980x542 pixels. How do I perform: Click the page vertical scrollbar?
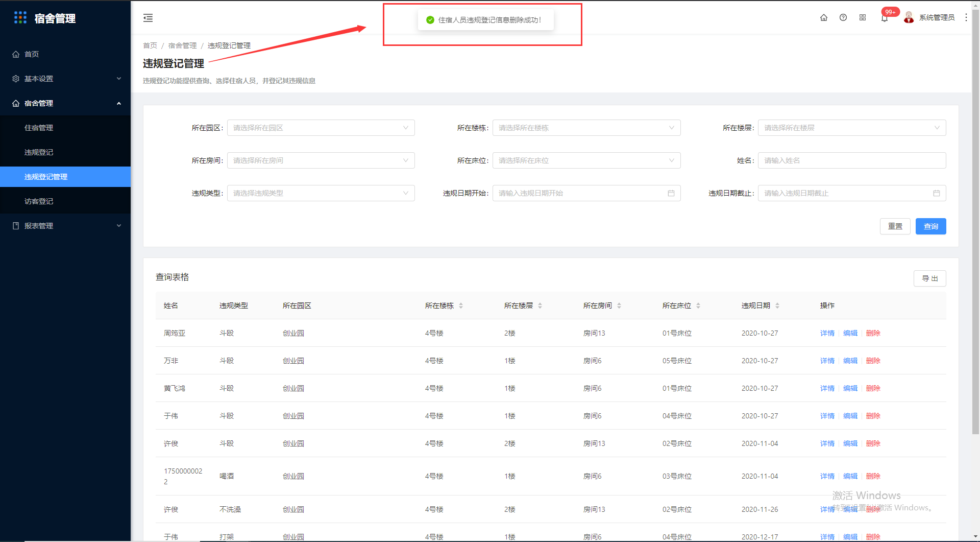coord(975,222)
